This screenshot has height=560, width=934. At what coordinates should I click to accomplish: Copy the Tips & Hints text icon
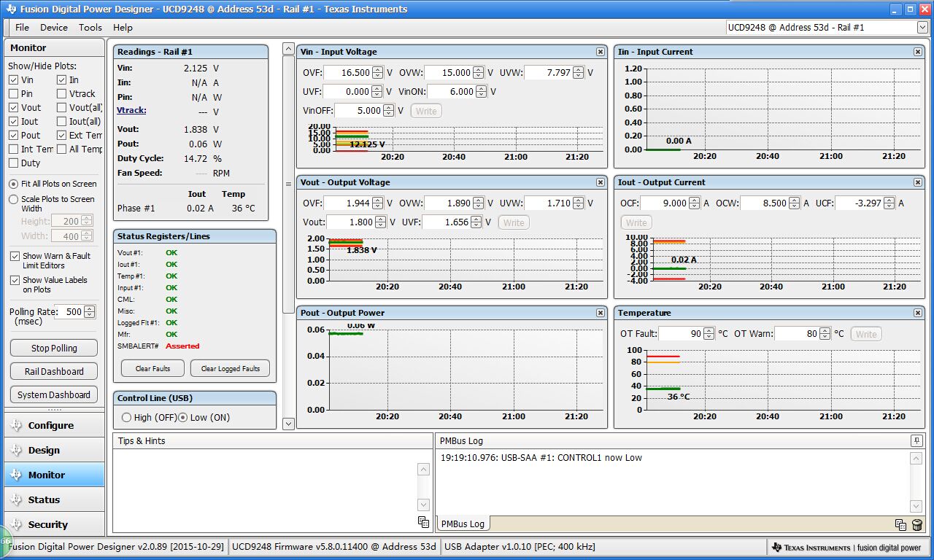(x=423, y=521)
